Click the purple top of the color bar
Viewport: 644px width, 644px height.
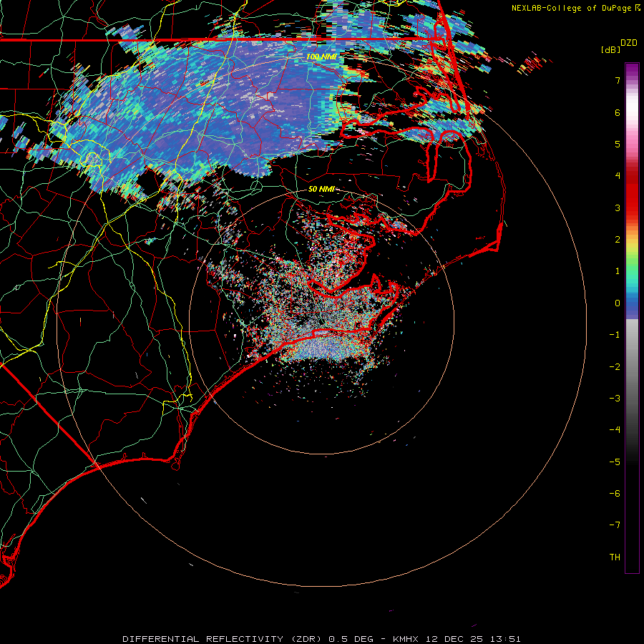(632, 71)
